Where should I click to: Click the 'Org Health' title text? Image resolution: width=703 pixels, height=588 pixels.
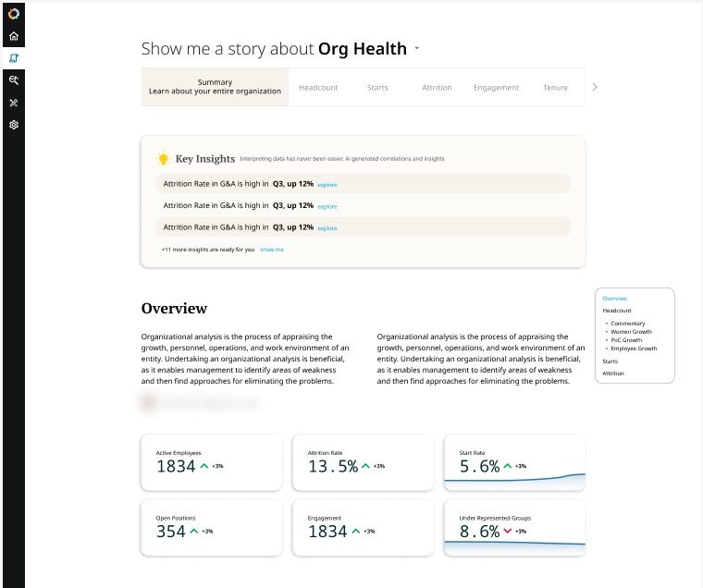coord(363,48)
